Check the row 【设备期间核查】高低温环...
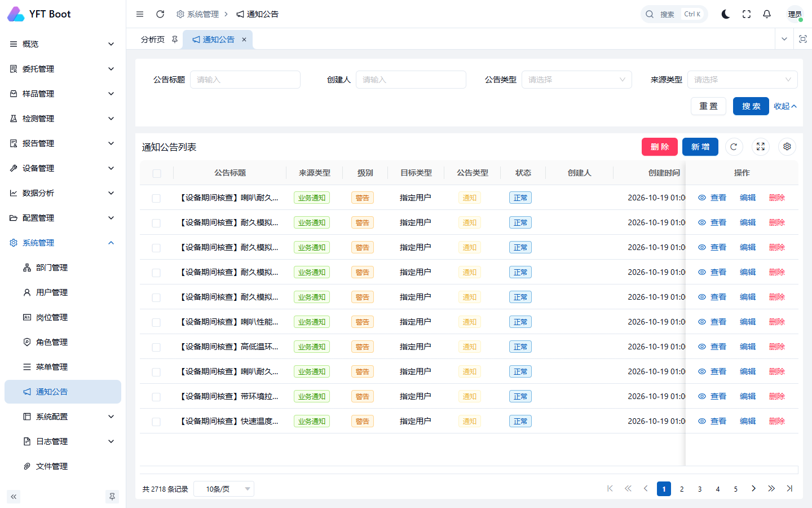The height and width of the screenshot is (508, 812). click(x=156, y=347)
